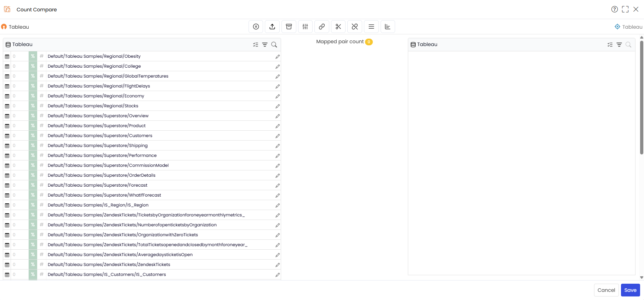Click the edit pencil for Regional/College row

[278, 67]
